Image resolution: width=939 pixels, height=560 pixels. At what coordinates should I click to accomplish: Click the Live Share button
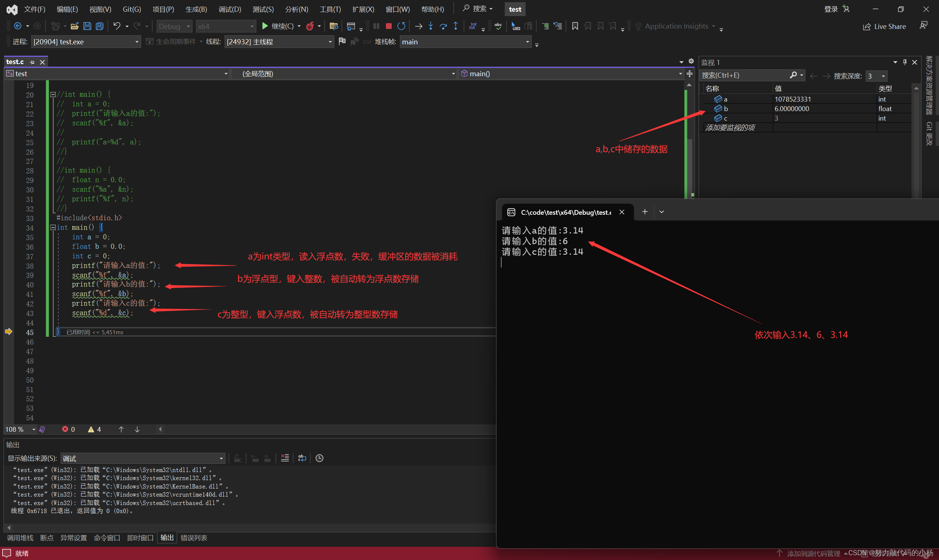tap(885, 26)
